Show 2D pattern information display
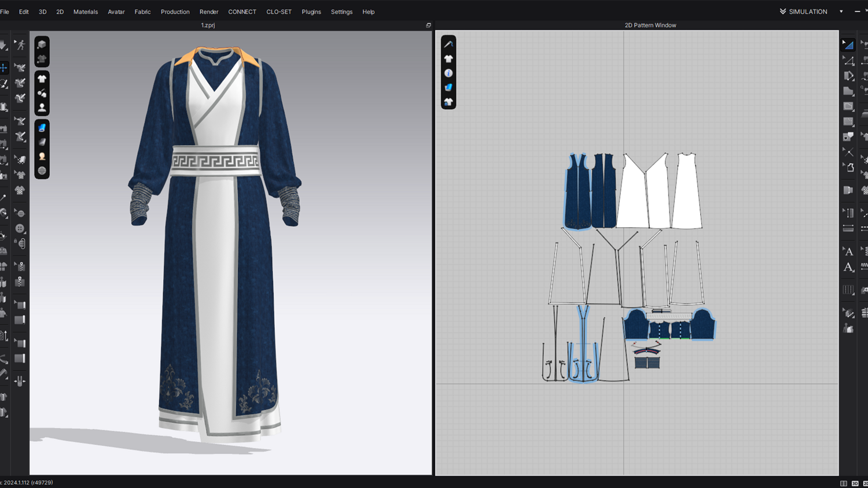868x488 pixels. (448, 73)
